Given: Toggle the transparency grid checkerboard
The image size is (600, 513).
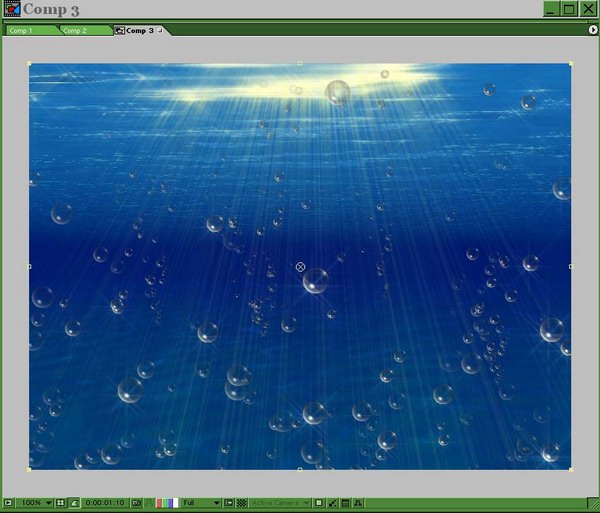Looking at the screenshot, I should 241,503.
